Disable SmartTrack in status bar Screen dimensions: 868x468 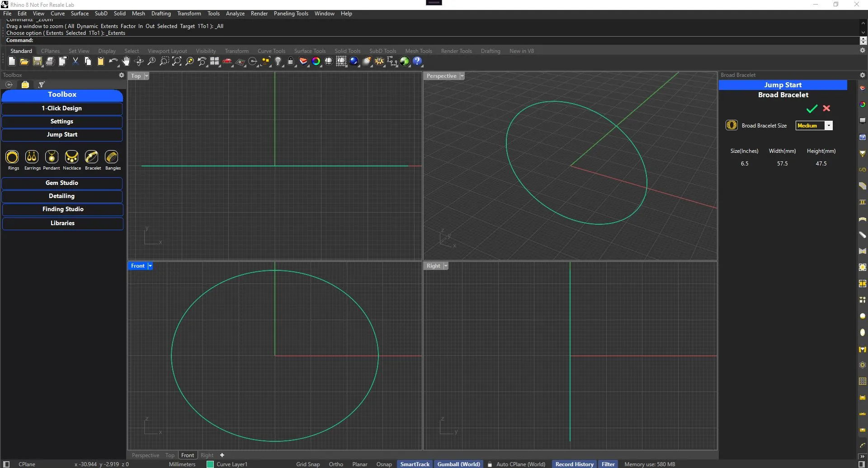(415, 464)
